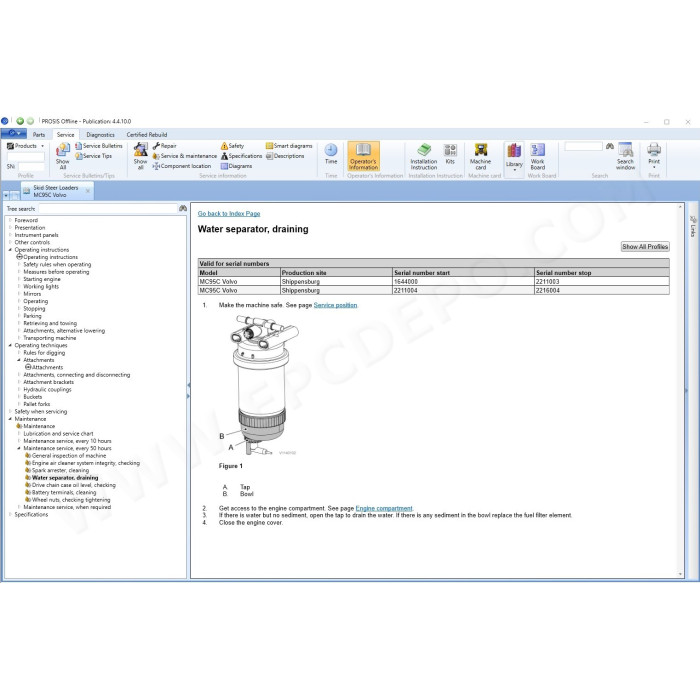
Task: Open Battery terminals, cleaning
Action: click(x=64, y=492)
